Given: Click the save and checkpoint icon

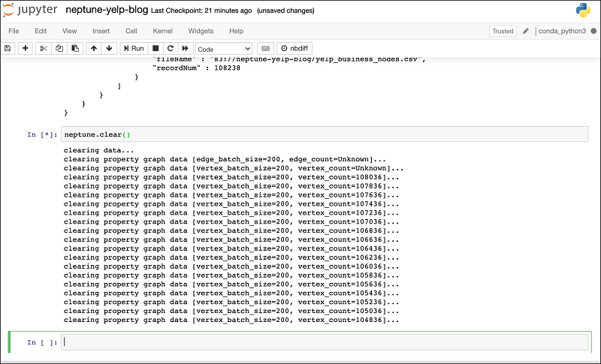Looking at the screenshot, I should pyautogui.click(x=8, y=48).
